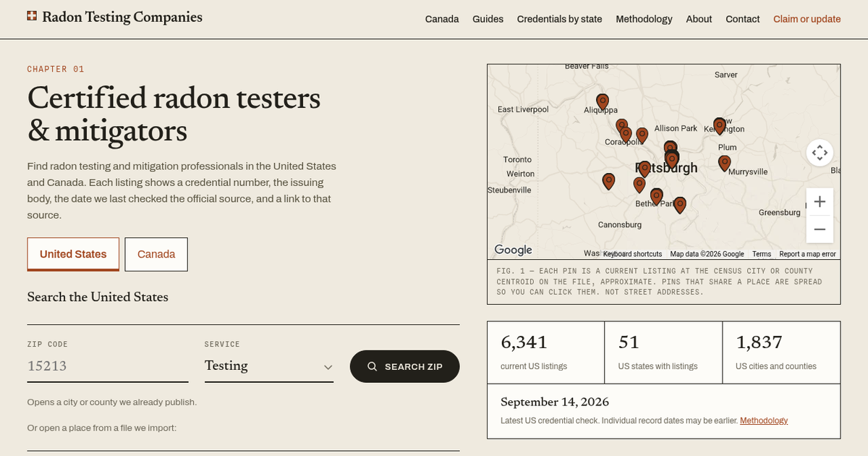Click the Map data ©2026 Google text
Screen dimensions: 868x456
[x=707, y=254]
